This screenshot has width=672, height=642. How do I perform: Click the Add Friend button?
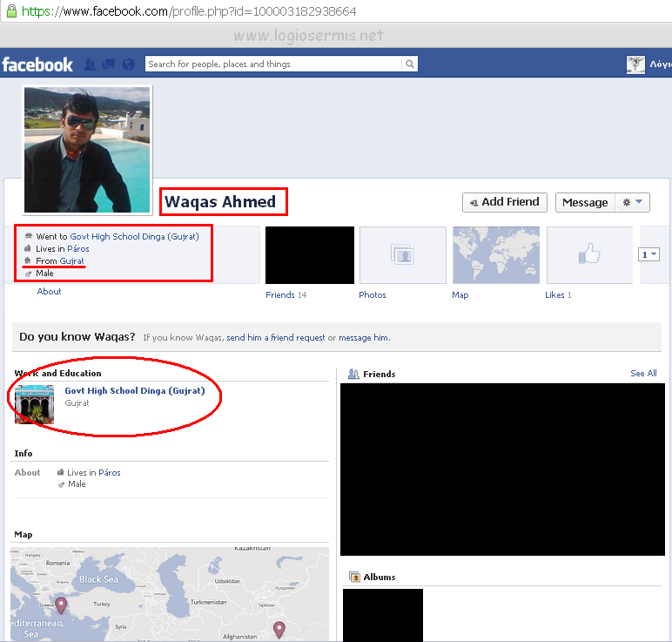click(504, 202)
